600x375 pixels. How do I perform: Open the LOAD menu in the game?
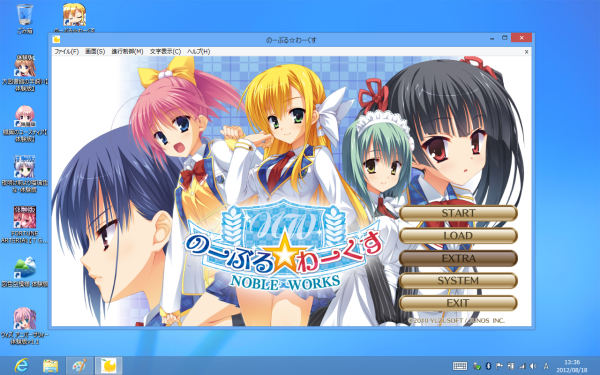tap(458, 236)
